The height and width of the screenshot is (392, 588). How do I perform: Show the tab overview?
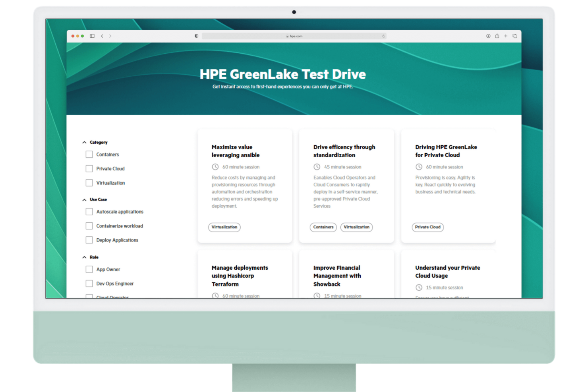point(515,36)
